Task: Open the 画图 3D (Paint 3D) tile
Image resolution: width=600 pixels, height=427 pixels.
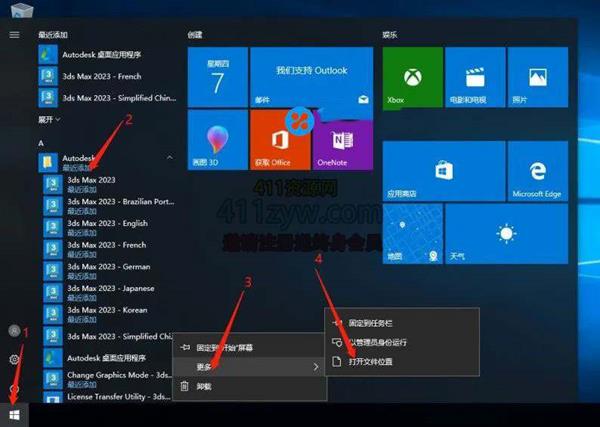Action: pos(216,140)
